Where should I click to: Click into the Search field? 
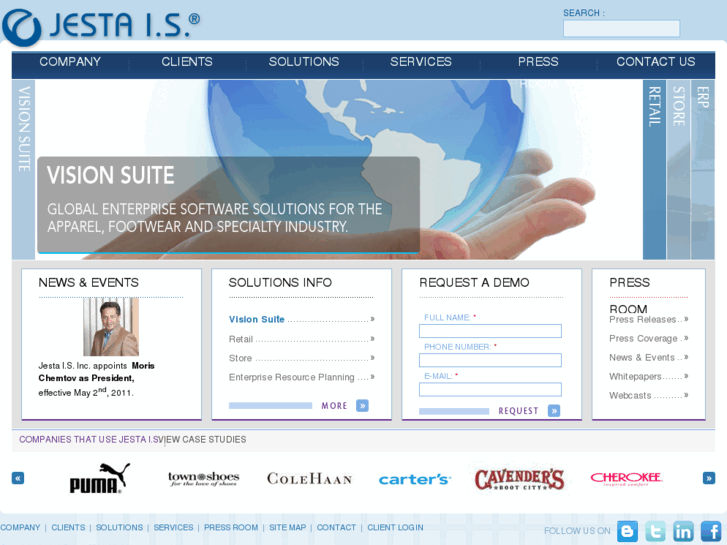point(621,28)
